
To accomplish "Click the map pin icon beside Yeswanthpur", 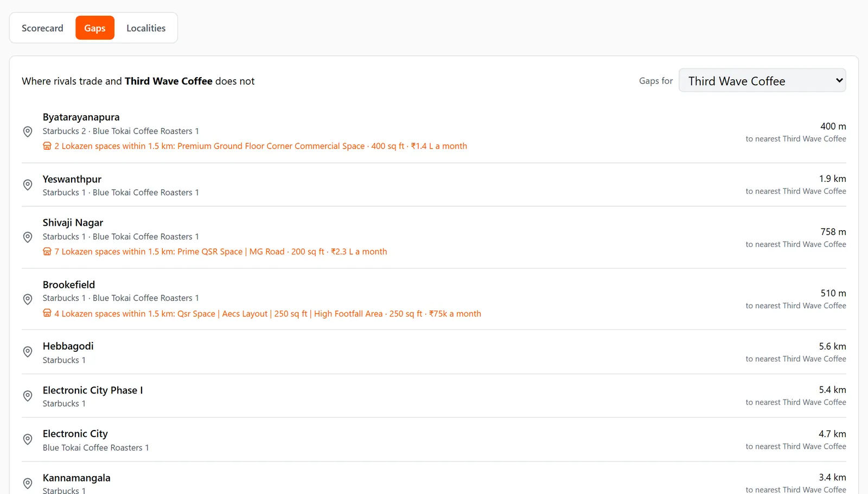I will pos(28,185).
